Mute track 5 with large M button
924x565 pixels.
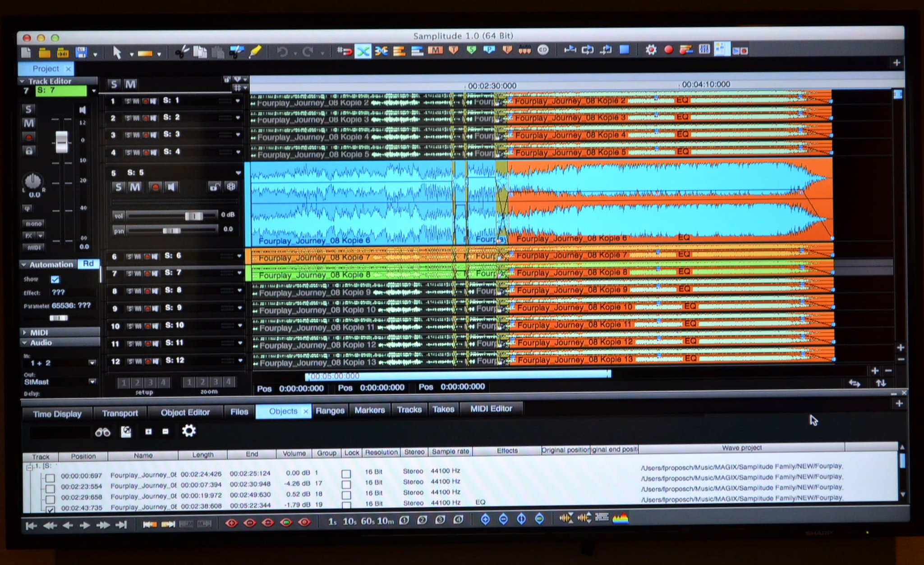tap(135, 187)
